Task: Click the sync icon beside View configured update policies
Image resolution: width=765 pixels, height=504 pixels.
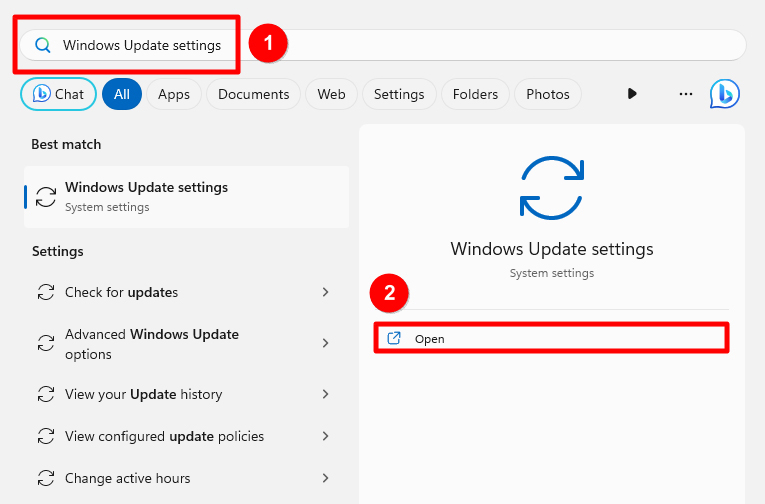Action: [46, 436]
